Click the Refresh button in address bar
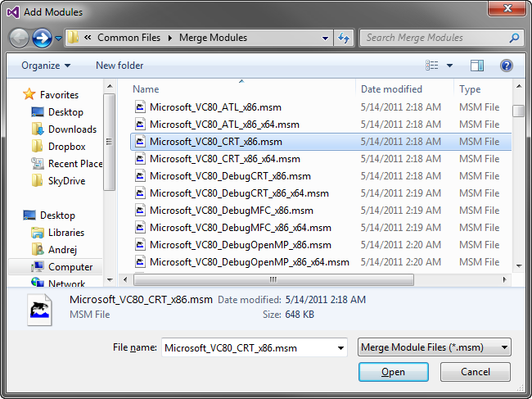This screenshot has width=532, height=399. pyautogui.click(x=344, y=38)
